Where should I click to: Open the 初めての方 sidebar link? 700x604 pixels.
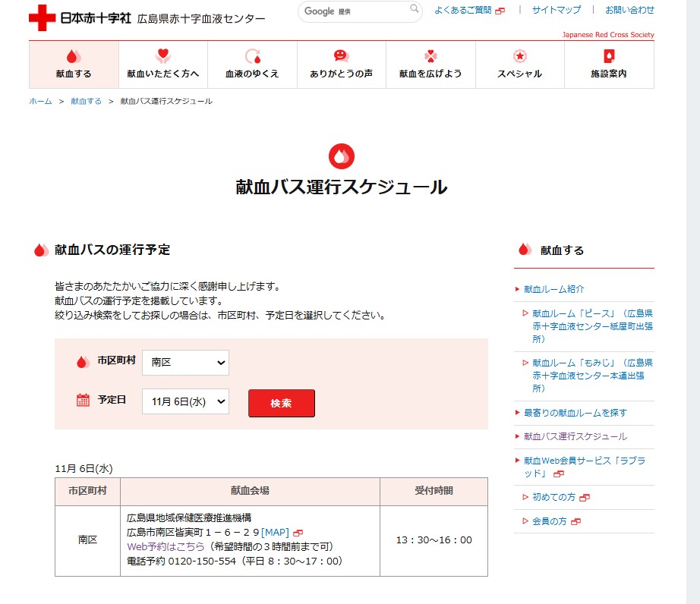tap(554, 497)
